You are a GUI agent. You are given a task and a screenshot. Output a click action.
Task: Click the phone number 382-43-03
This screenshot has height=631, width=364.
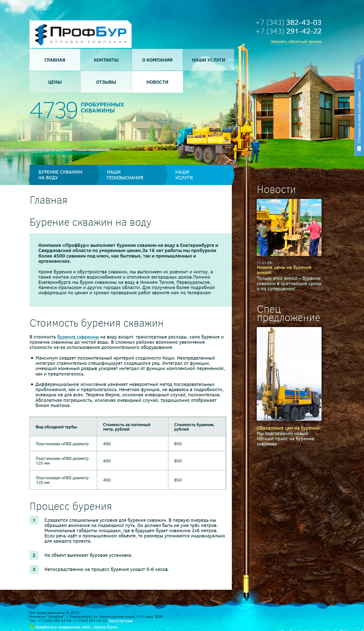[289, 23]
